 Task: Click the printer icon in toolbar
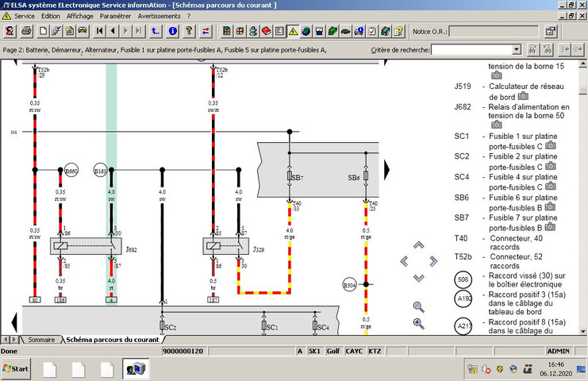point(26,31)
